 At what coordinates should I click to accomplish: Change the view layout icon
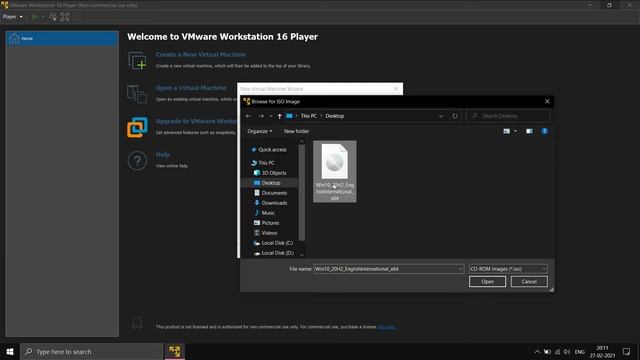click(x=507, y=131)
